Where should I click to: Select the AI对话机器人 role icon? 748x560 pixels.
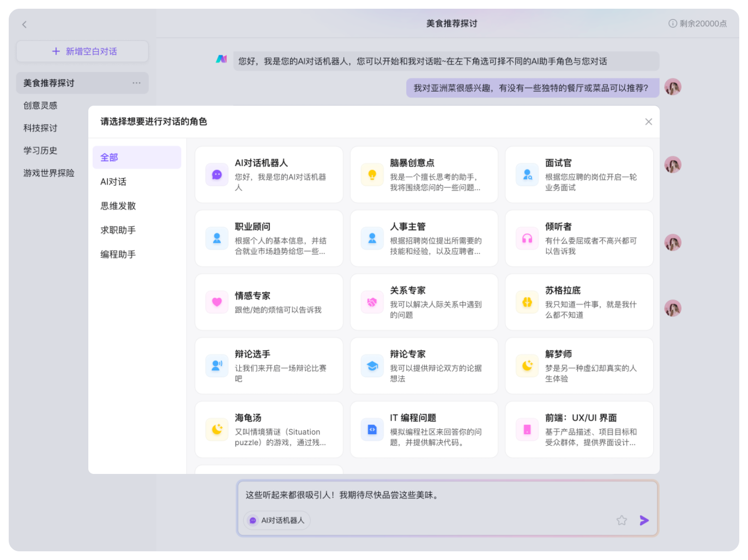[x=216, y=174]
